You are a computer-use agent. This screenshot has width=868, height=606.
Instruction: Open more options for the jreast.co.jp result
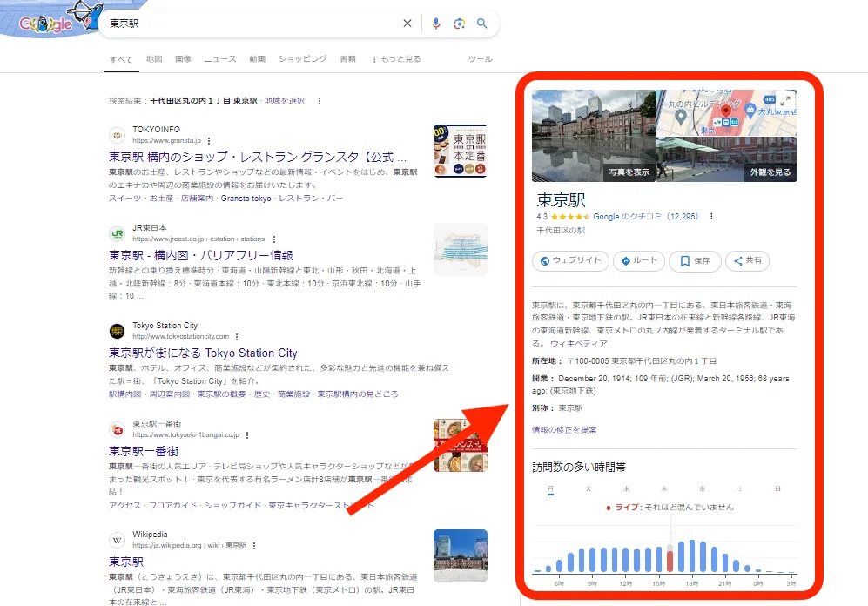click(x=274, y=239)
